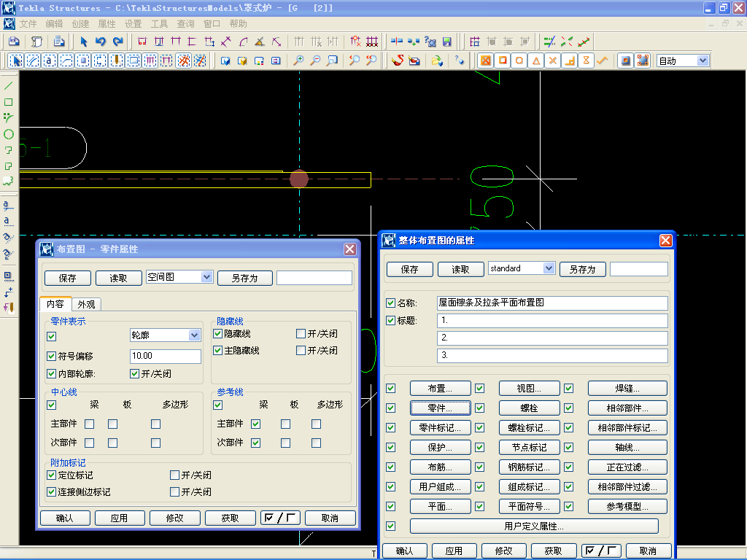Screen dimensions: 747x560
Task: Toggle the 隐藏线 checkbox
Action: coord(217,334)
